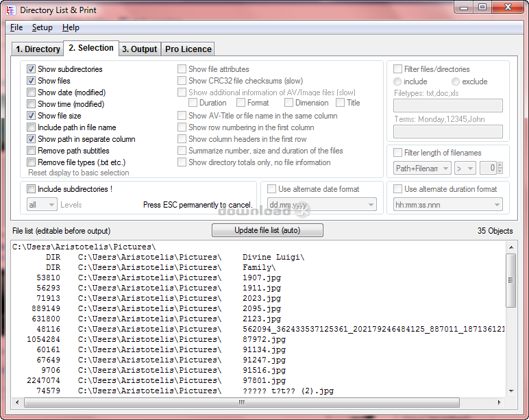Check Show directory totals only
Viewport: 529px width, 420px height.
tap(182, 162)
